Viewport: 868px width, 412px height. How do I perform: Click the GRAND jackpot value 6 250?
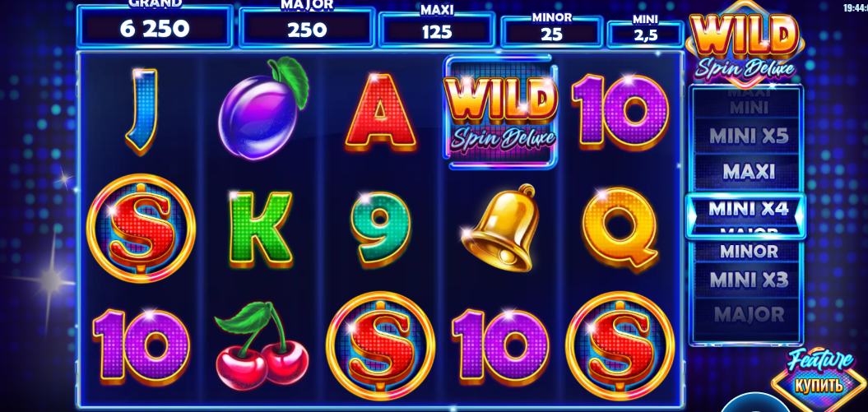click(x=155, y=29)
